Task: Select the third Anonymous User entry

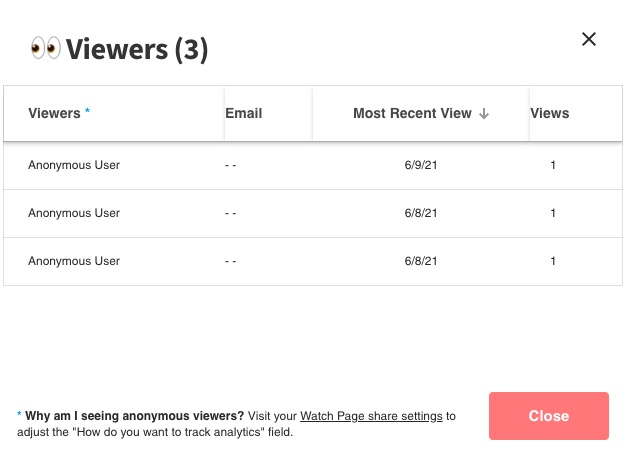Action: [x=74, y=261]
